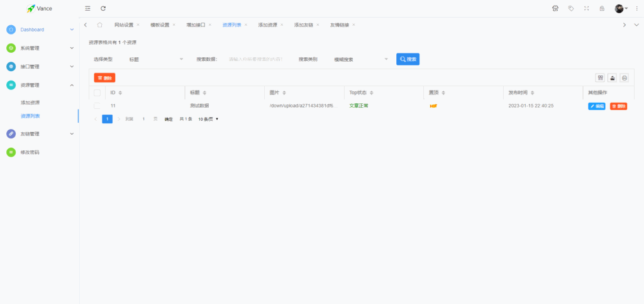Click the home tab icon
644x304 pixels.
[99, 25]
